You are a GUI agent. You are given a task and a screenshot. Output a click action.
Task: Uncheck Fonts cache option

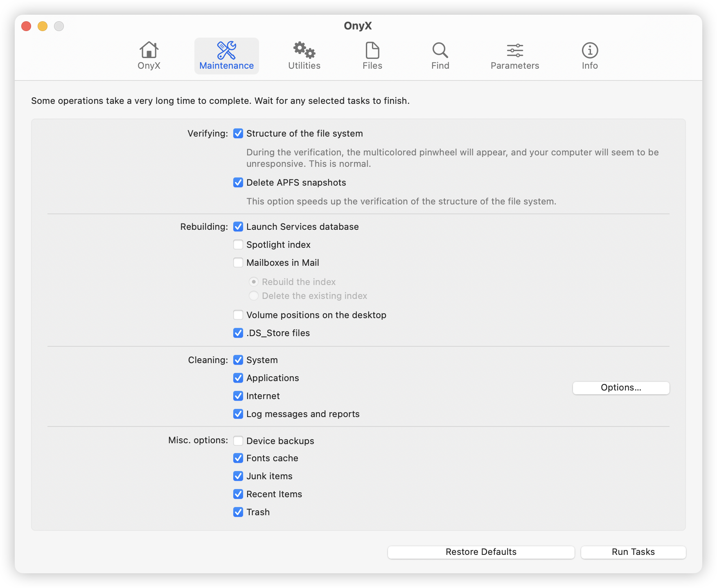click(x=238, y=458)
